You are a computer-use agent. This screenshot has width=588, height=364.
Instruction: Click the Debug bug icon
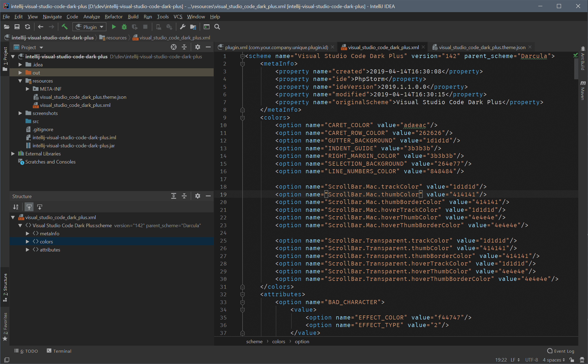[124, 27]
